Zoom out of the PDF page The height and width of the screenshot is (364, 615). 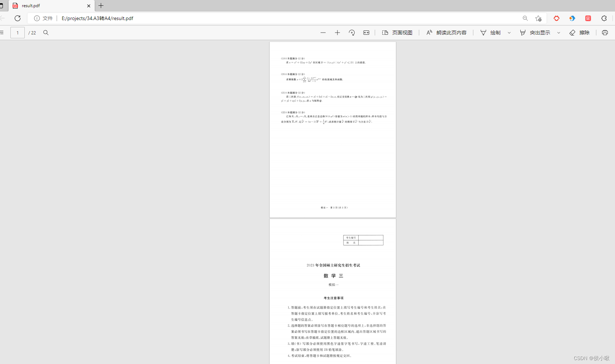tap(323, 33)
